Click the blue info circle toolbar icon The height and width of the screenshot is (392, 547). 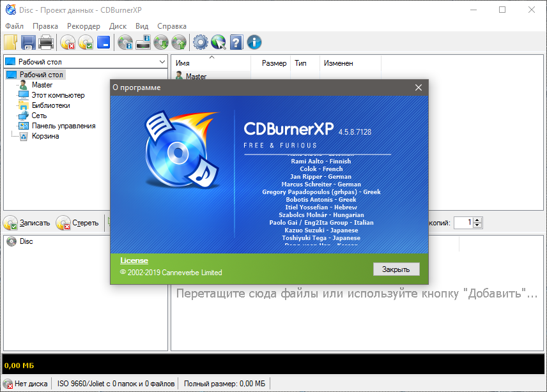pos(254,43)
